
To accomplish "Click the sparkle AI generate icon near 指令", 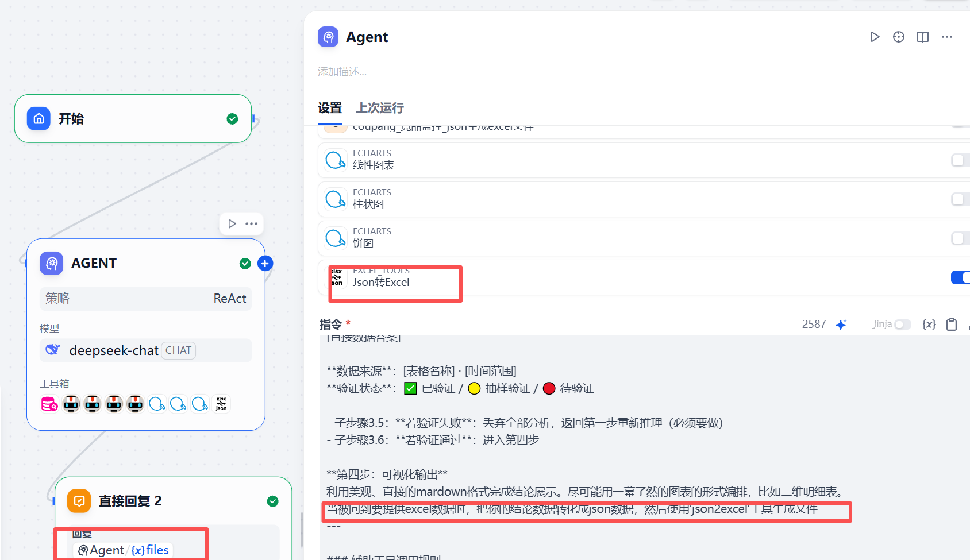I will (841, 324).
